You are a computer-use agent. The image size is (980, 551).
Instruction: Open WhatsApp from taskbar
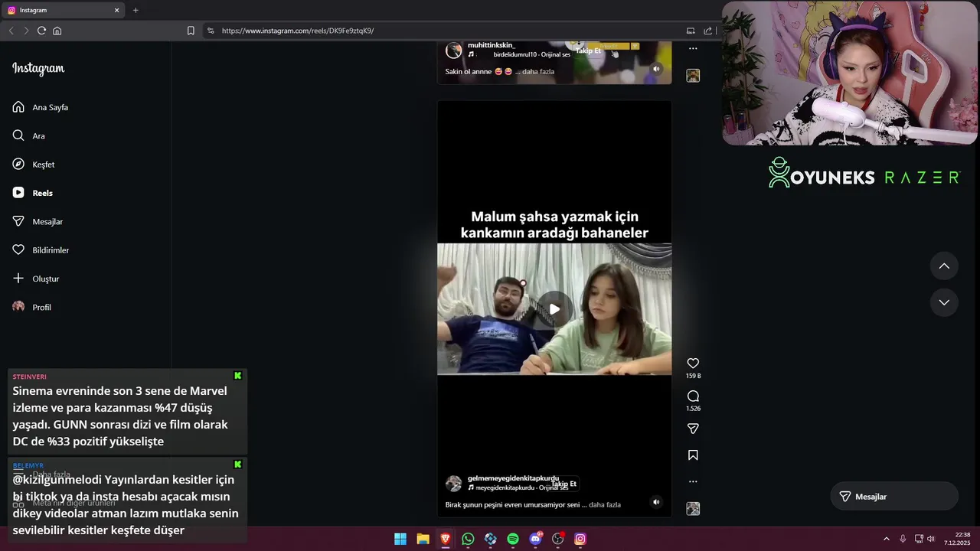[468, 539]
